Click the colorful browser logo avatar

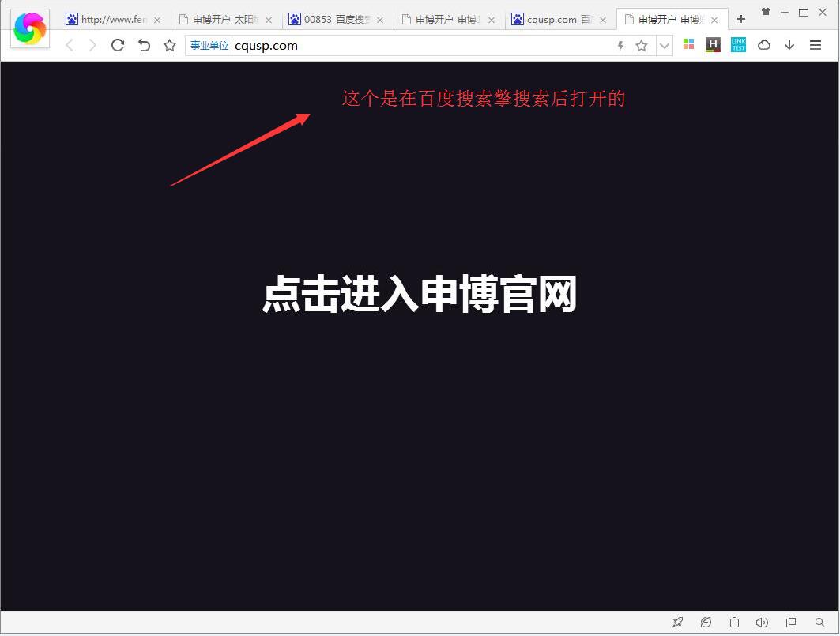[x=30, y=29]
